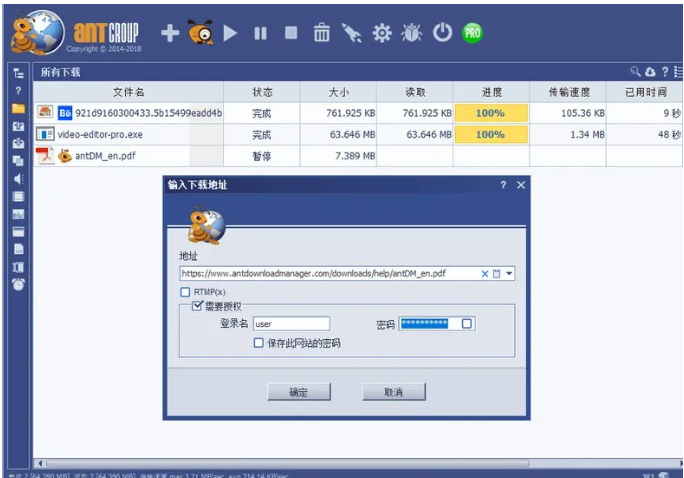Click the horizontal scrollbar under the download list
Image resolution: width=684 pixels, height=478 pixels.
coord(288,463)
